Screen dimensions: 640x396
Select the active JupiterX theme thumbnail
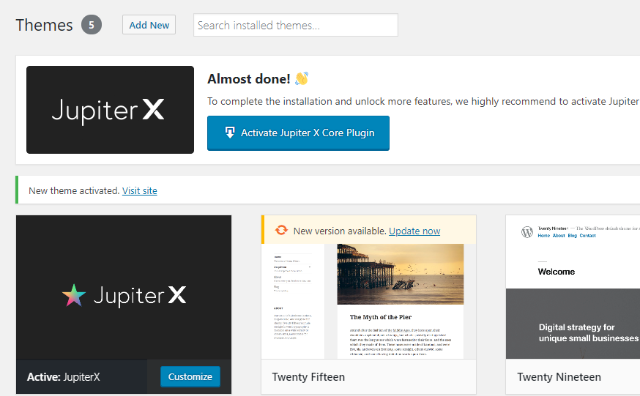pos(124,287)
